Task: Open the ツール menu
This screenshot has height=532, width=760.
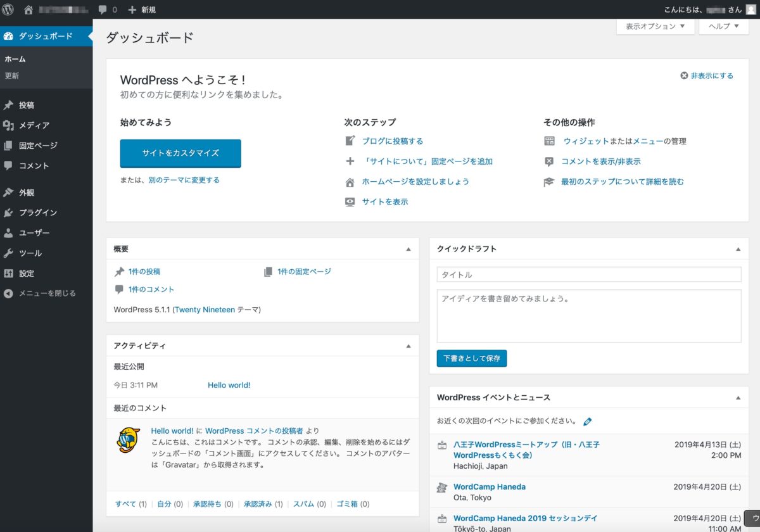Action: pyautogui.click(x=46, y=253)
